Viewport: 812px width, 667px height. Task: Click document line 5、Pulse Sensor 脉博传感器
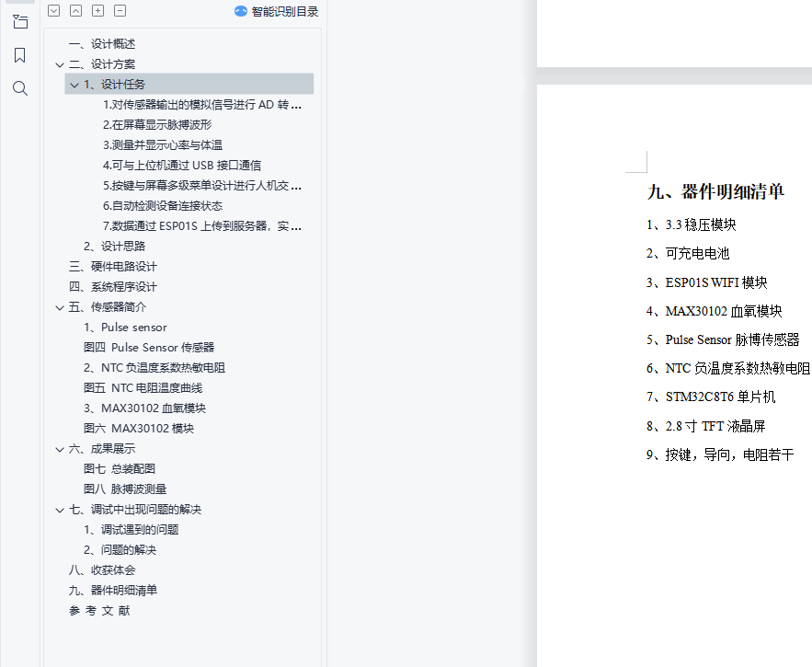(x=723, y=339)
